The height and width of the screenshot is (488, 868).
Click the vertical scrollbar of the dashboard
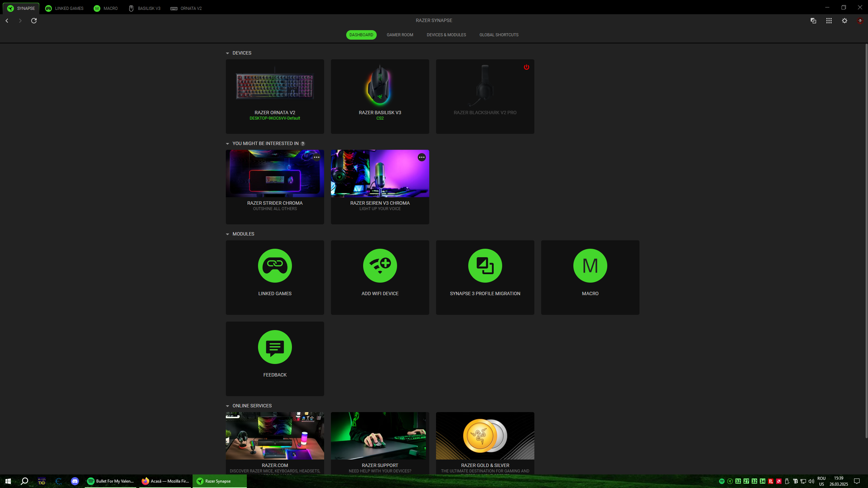pos(866,241)
